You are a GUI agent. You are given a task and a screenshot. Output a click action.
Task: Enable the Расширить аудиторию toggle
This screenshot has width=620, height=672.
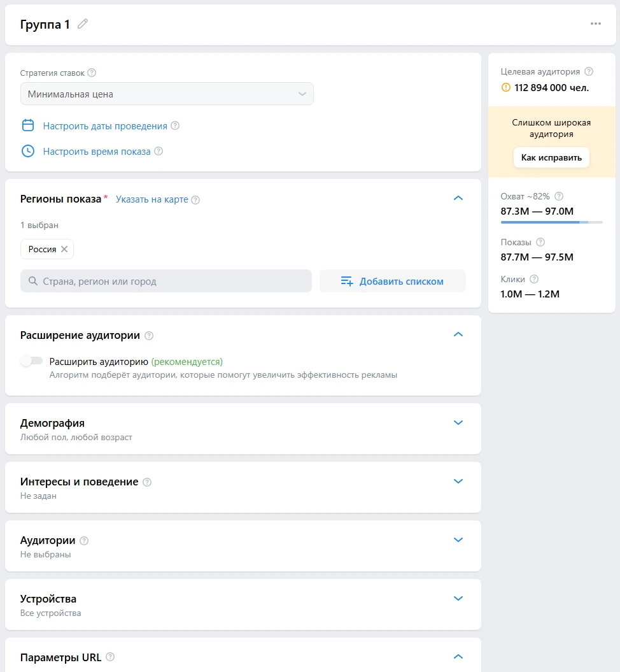tap(31, 361)
